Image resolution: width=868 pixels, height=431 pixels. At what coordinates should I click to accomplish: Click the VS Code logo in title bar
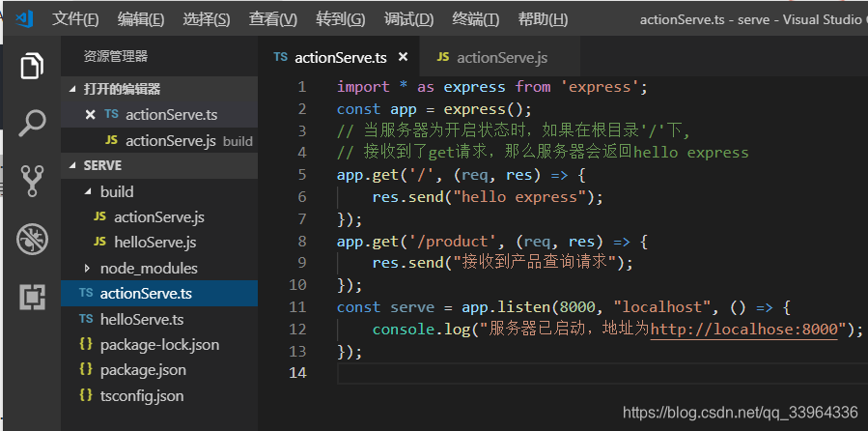point(25,19)
